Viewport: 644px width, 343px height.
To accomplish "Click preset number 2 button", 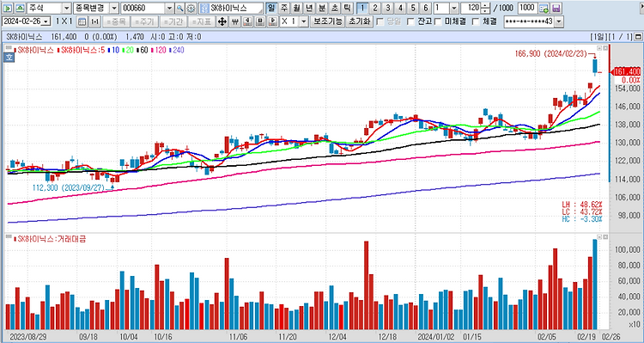I will coord(375,8).
